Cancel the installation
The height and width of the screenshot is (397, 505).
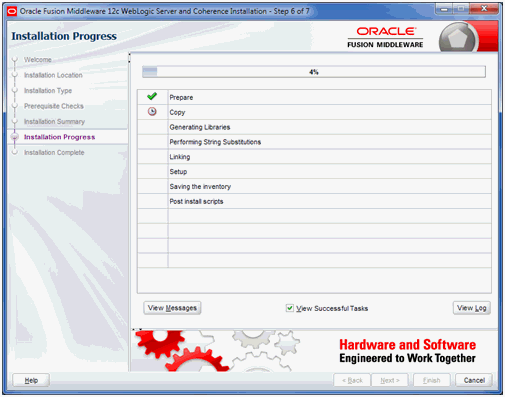(x=474, y=380)
